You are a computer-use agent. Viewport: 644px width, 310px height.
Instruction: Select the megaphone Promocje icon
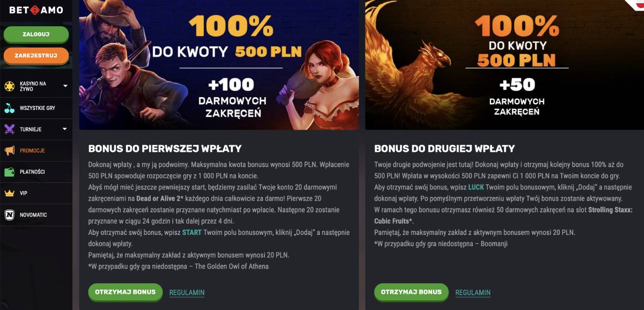tap(10, 151)
